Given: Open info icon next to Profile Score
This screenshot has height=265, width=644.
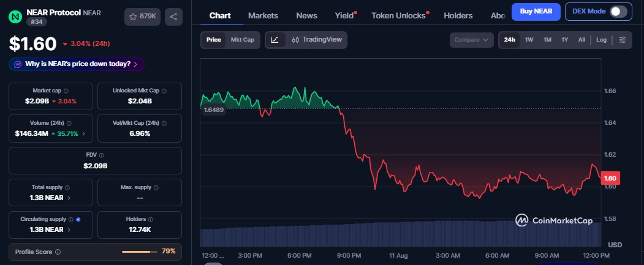Looking at the screenshot, I should pos(58,252).
